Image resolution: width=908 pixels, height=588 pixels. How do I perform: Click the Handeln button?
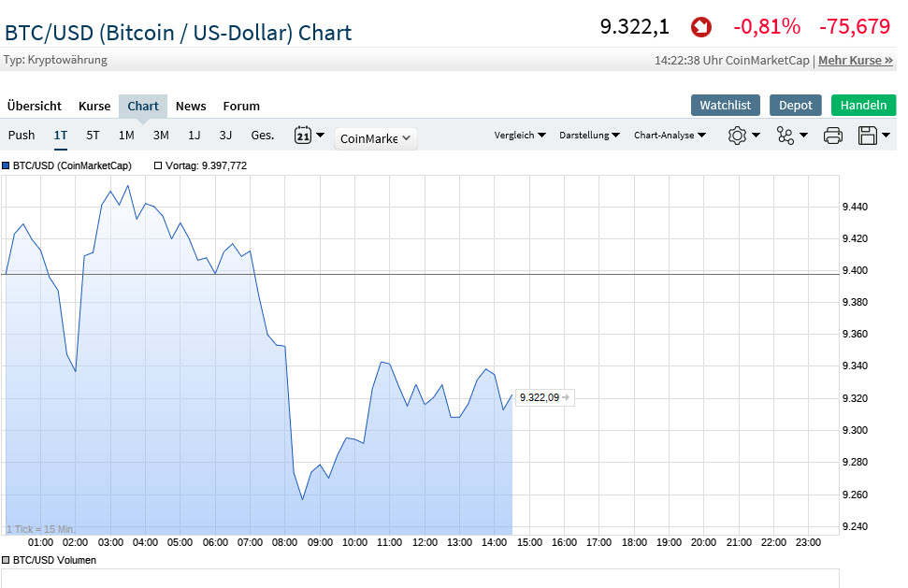863,106
